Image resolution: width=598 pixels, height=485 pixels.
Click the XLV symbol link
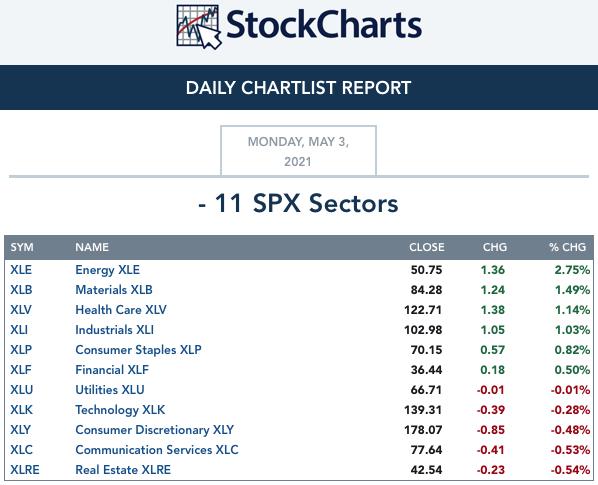[x=21, y=310]
